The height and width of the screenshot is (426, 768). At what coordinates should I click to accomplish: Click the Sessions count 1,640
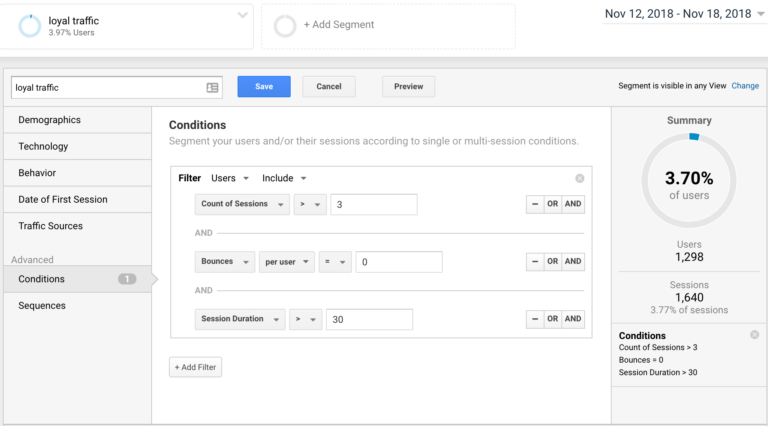pos(689,298)
